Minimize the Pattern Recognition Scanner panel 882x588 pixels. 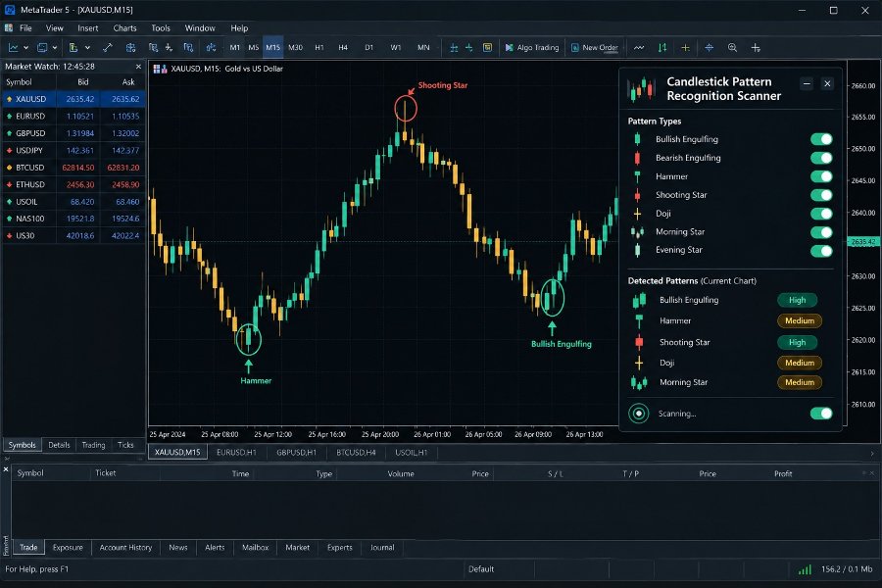point(807,84)
